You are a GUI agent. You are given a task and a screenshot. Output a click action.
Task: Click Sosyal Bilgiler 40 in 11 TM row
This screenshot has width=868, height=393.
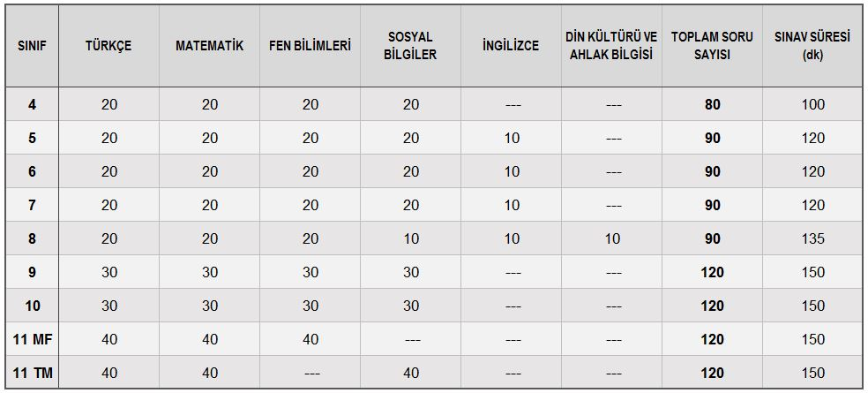coord(411,373)
